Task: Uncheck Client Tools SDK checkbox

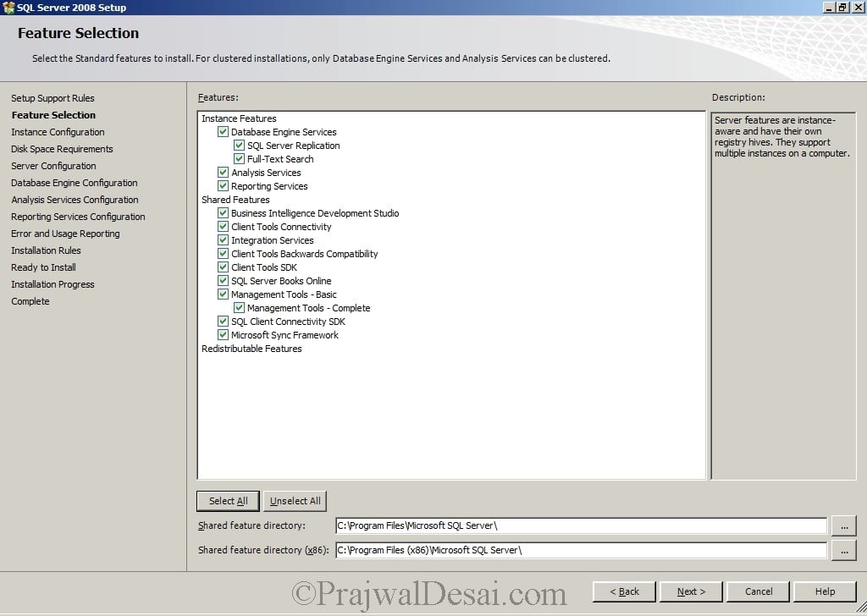Action: [223, 267]
